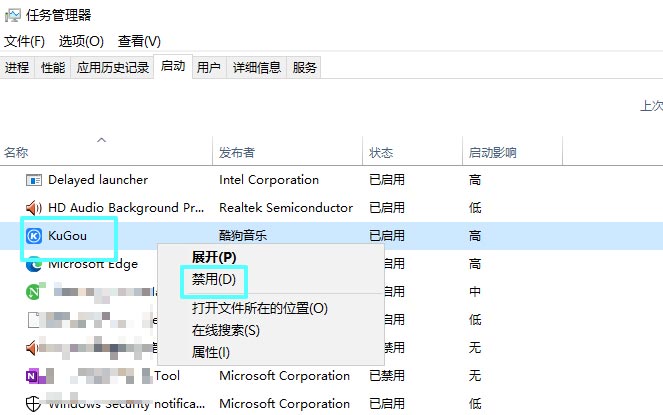
Task: Open the 查看(V) menu
Action: pyautogui.click(x=139, y=41)
